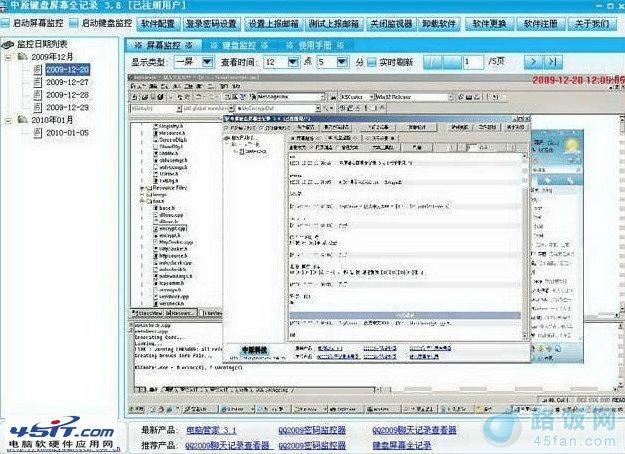The height and width of the screenshot is (454, 625).
Task: Click the folder icon for 2009年12月
Action: pos(23,57)
